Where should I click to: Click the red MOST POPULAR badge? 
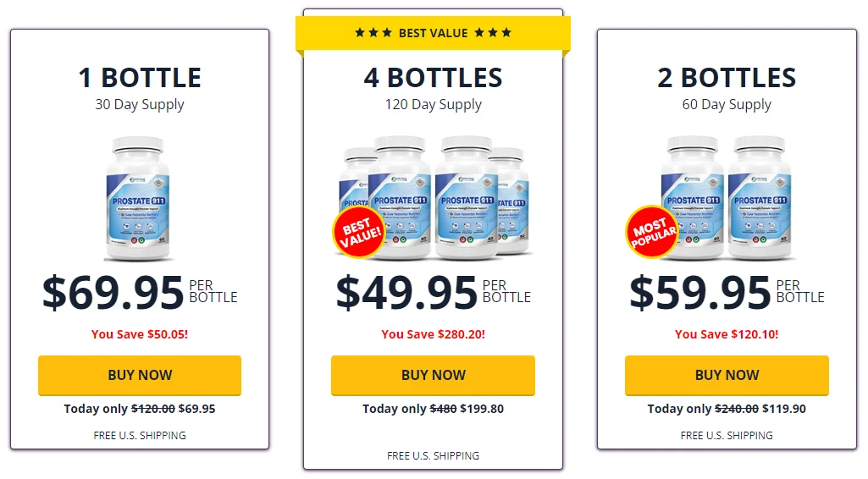tap(652, 231)
